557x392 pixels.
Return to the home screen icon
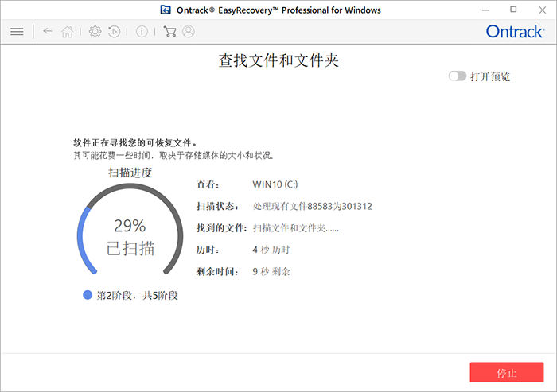(67, 32)
